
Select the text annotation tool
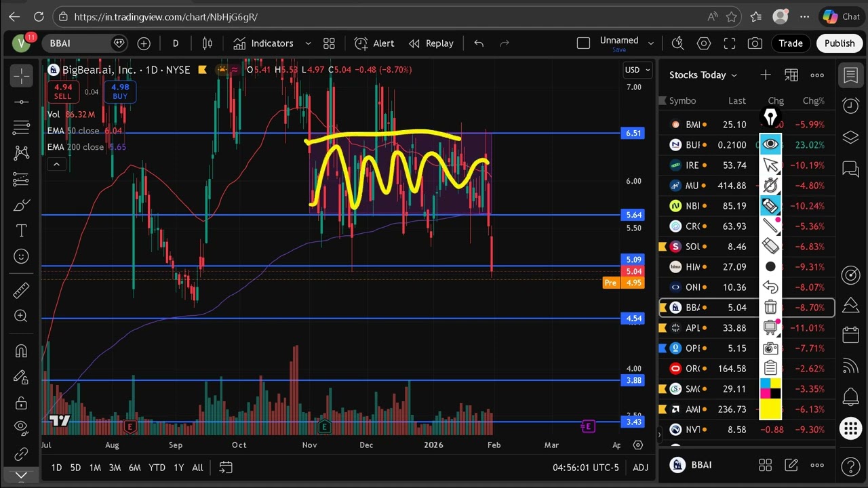click(x=21, y=230)
